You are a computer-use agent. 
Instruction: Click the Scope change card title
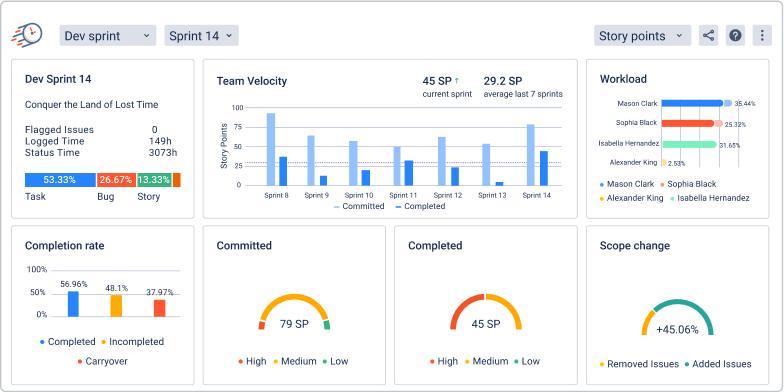pyautogui.click(x=634, y=246)
